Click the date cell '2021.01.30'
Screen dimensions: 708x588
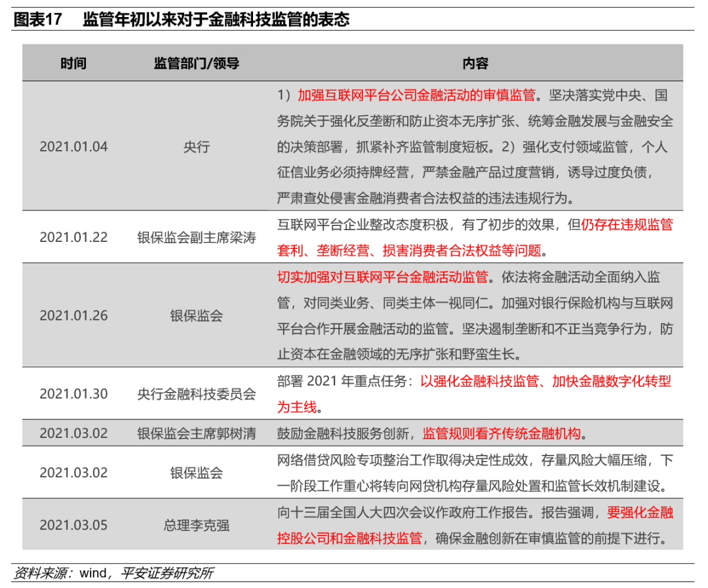[73, 394]
